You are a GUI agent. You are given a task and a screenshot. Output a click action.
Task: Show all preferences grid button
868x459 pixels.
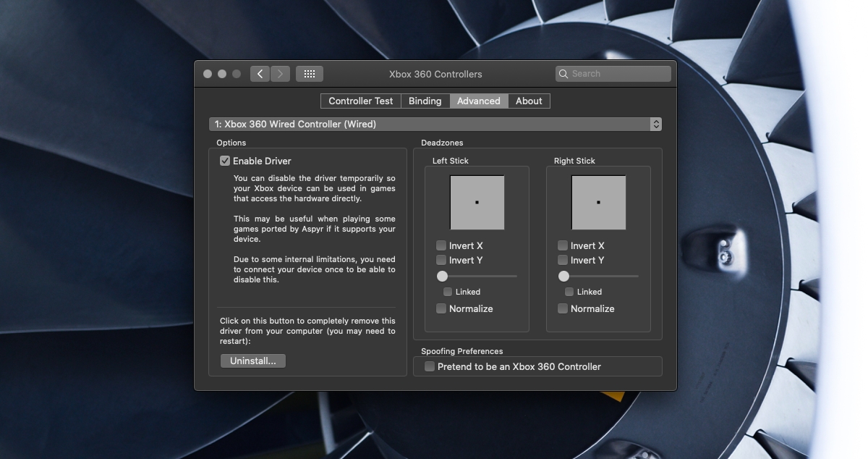coord(310,74)
